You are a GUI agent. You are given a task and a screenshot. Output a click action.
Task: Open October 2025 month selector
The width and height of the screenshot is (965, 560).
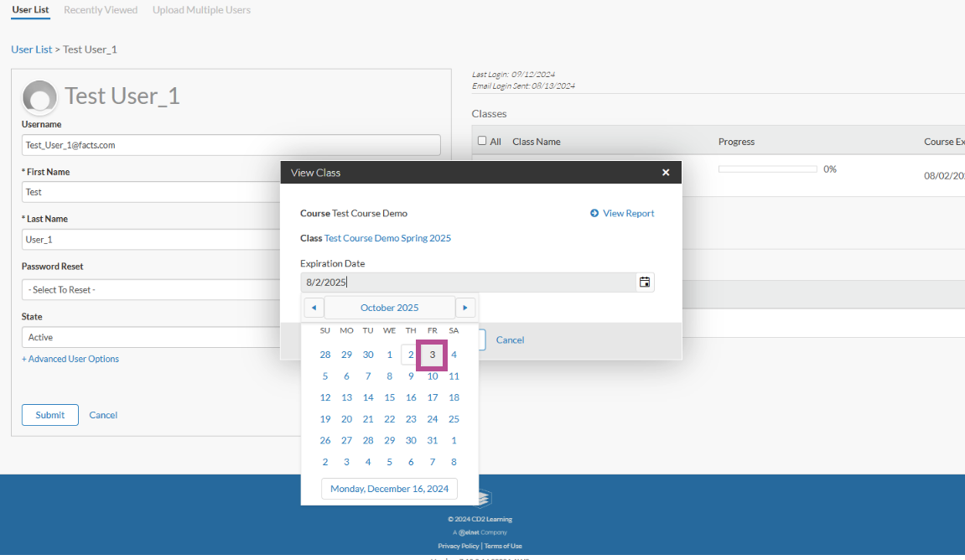click(x=390, y=308)
